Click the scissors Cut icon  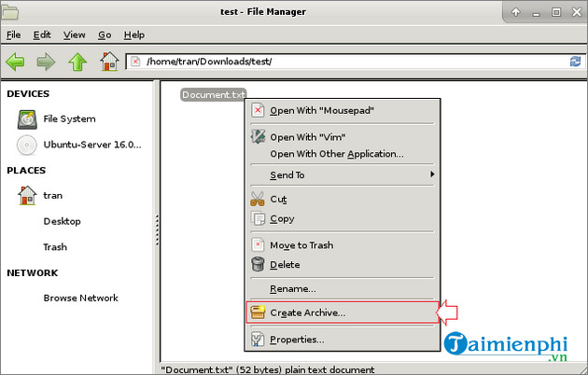pyautogui.click(x=258, y=199)
